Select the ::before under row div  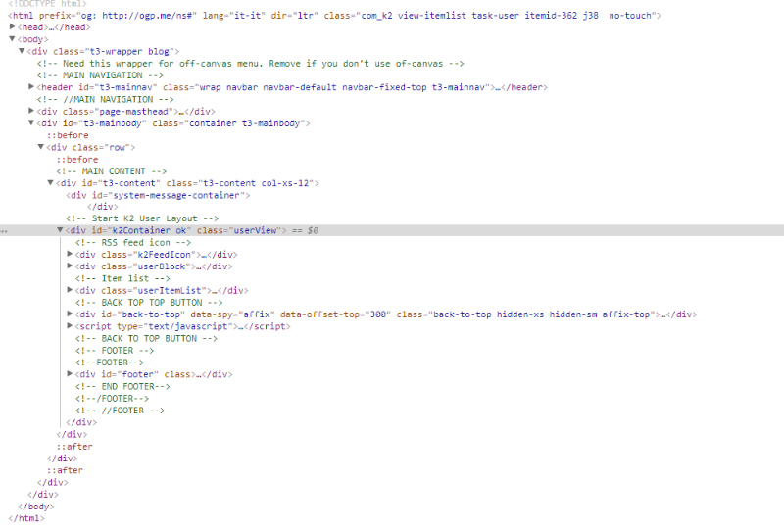click(x=77, y=160)
